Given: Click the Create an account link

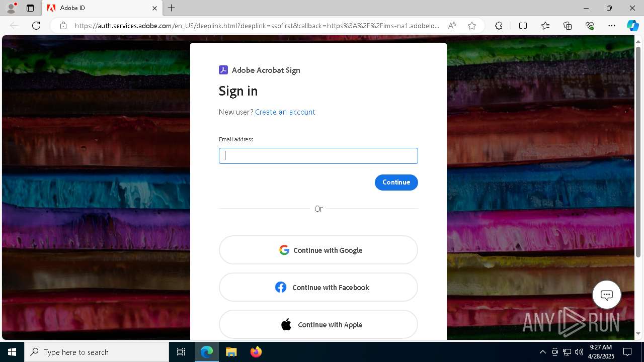Looking at the screenshot, I should (285, 112).
